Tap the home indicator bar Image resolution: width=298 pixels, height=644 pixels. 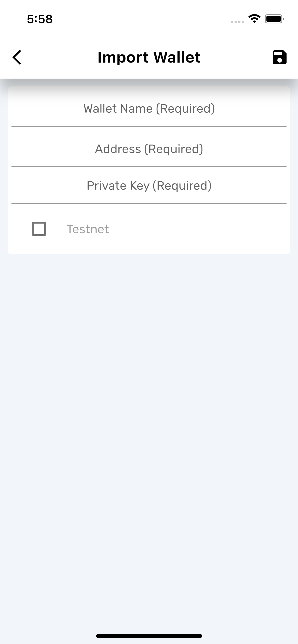(149, 636)
